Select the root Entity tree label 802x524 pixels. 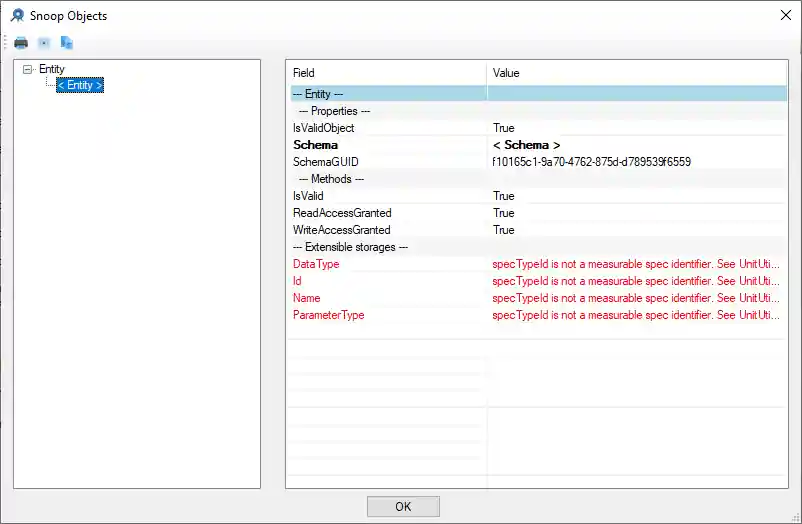click(52, 69)
